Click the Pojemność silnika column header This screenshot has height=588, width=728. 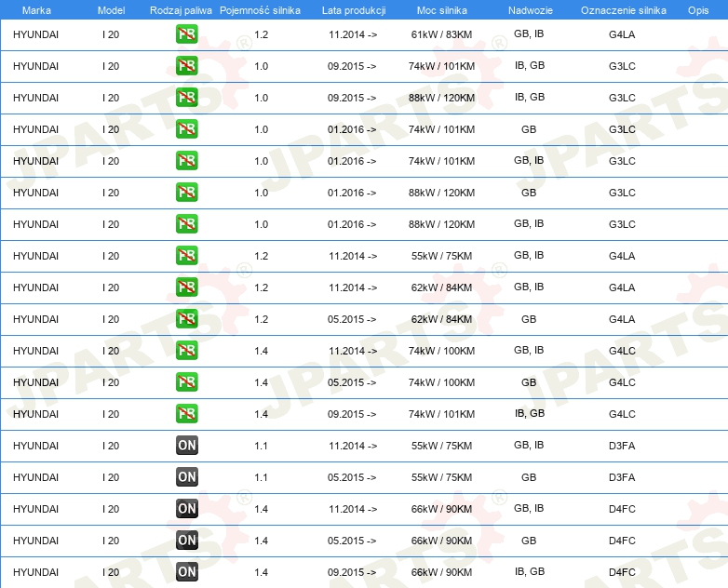260,9
